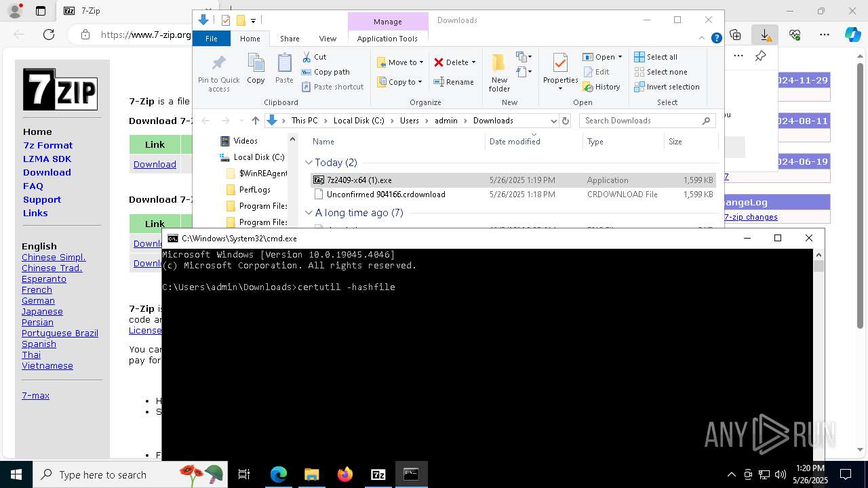The width and height of the screenshot is (868, 488).
Task: Click Cut in the Clipboard group
Action: (x=314, y=57)
